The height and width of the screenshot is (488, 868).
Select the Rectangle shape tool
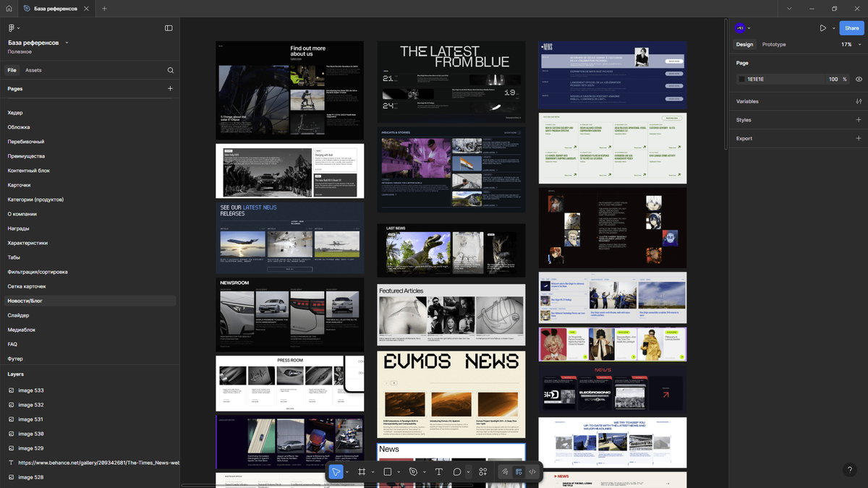tap(388, 471)
